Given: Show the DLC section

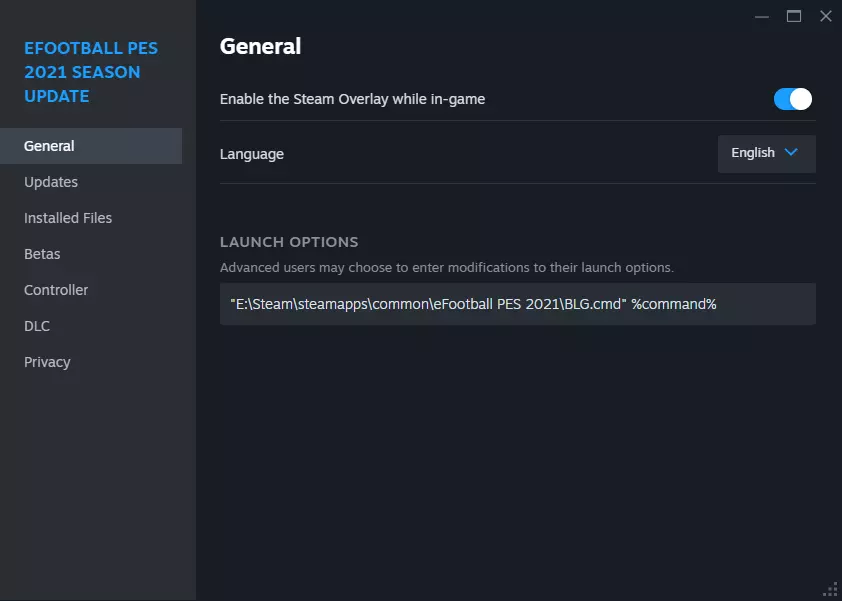Looking at the screenshot, I should point(37,326).
